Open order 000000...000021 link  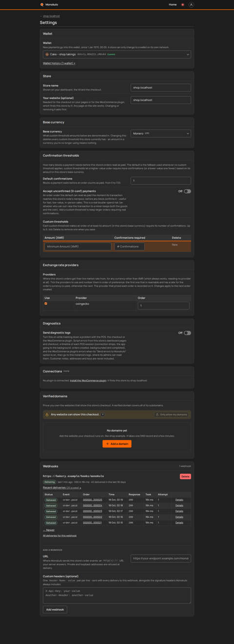pos(93,523)
